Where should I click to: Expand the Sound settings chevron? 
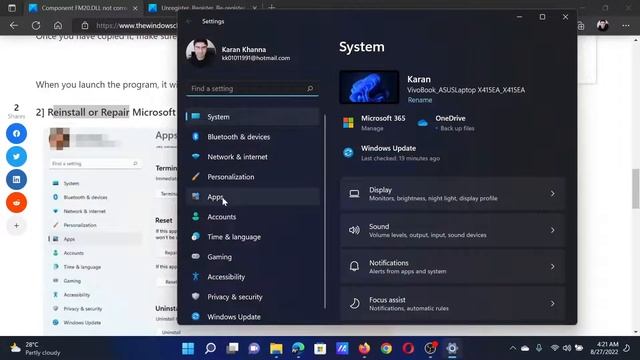pos(552,230)
